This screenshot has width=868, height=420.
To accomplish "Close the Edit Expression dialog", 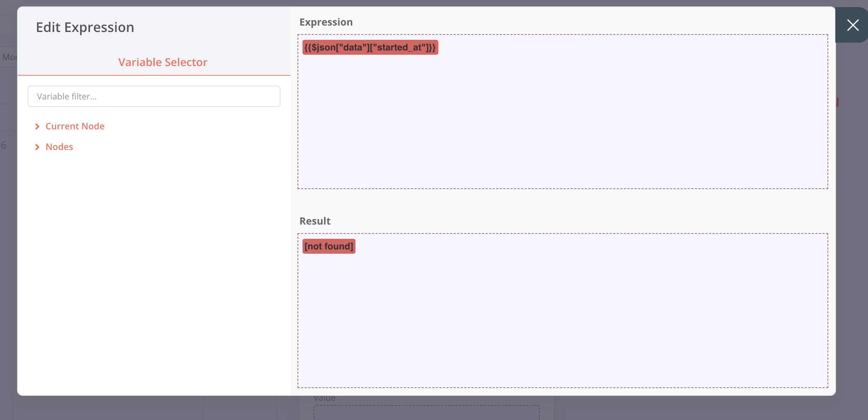I will click(x=852, y=25).
